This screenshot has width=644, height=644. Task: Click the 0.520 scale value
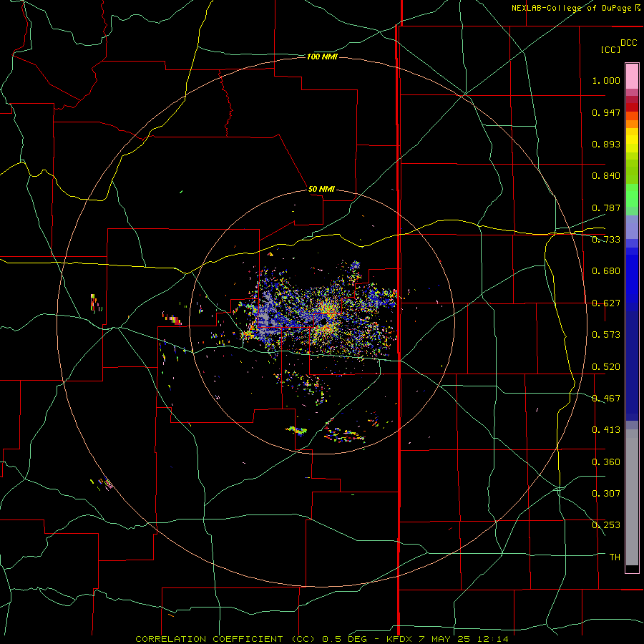click(606, 367)
